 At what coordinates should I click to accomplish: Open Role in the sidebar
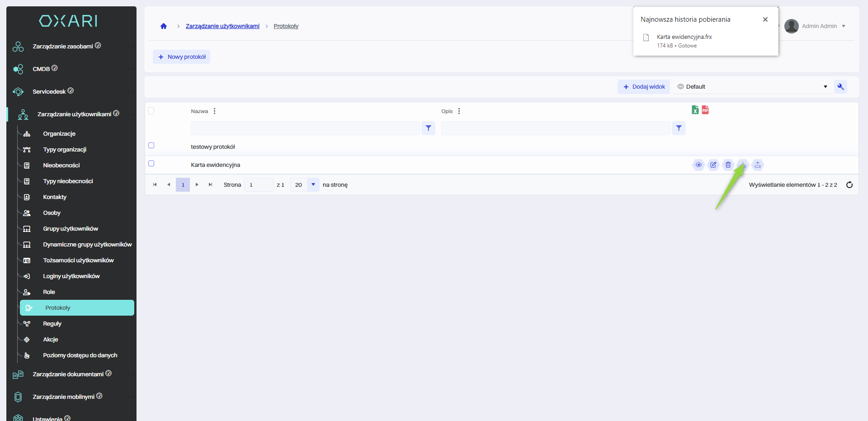pos(49,292)
